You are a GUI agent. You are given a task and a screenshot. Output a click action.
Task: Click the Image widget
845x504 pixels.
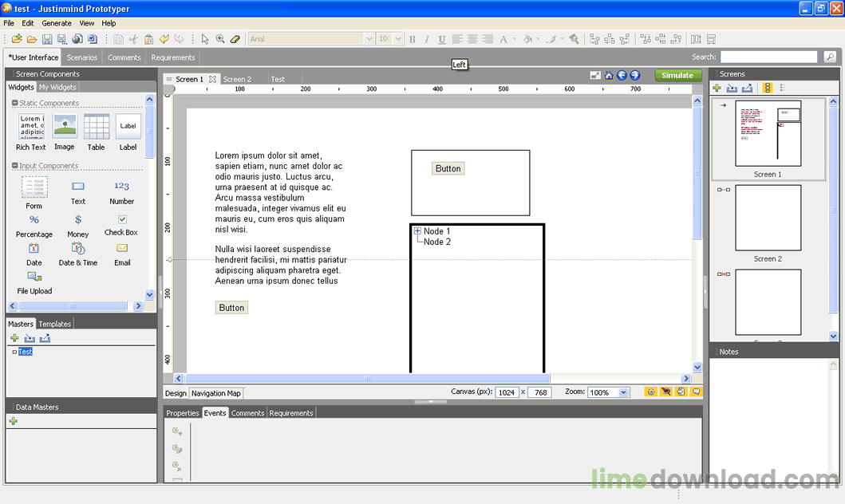65,132
